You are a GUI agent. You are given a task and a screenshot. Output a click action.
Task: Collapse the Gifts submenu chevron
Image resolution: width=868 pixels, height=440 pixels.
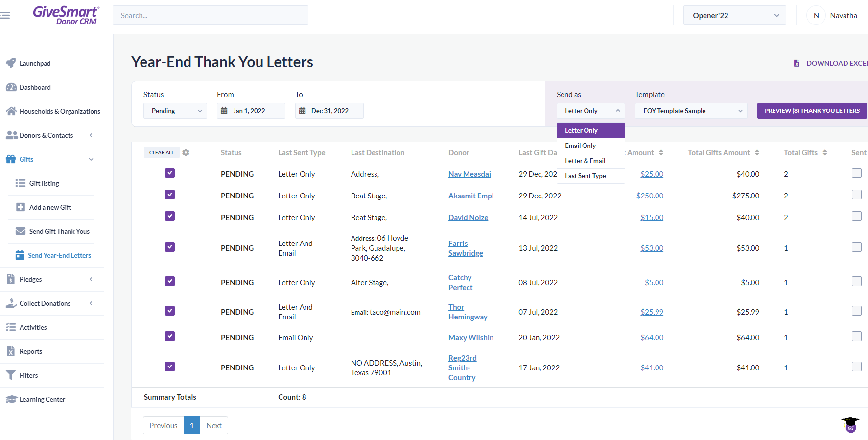coord(91,159)
